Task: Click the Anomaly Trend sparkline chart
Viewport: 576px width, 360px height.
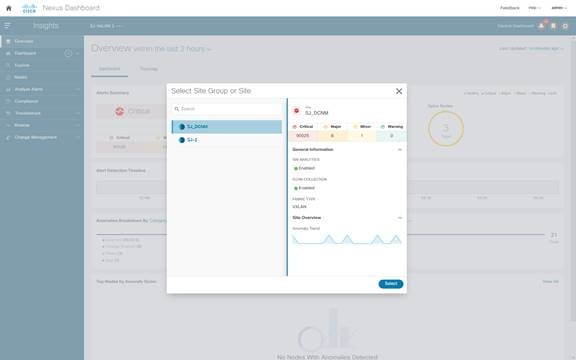Action: (x=347, y=239)
